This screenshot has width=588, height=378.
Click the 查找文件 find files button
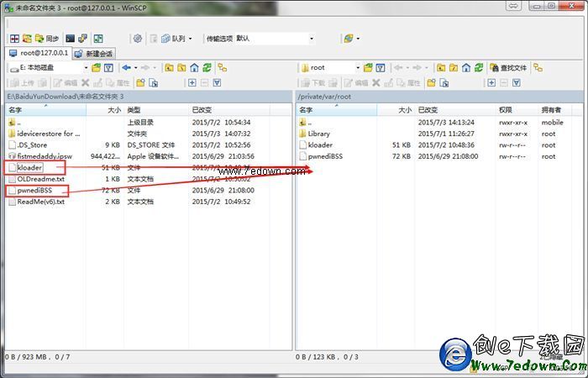tap(508, 68)
